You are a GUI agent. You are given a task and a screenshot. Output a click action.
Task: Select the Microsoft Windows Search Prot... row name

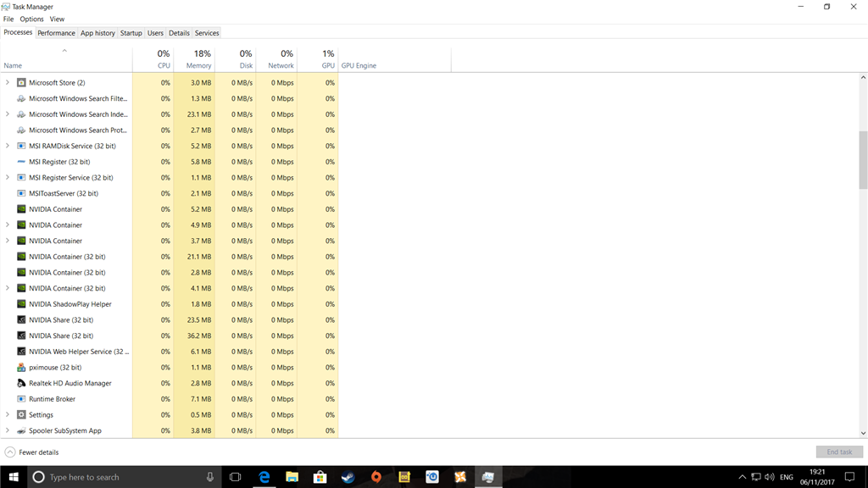click(x=78, y=130)
